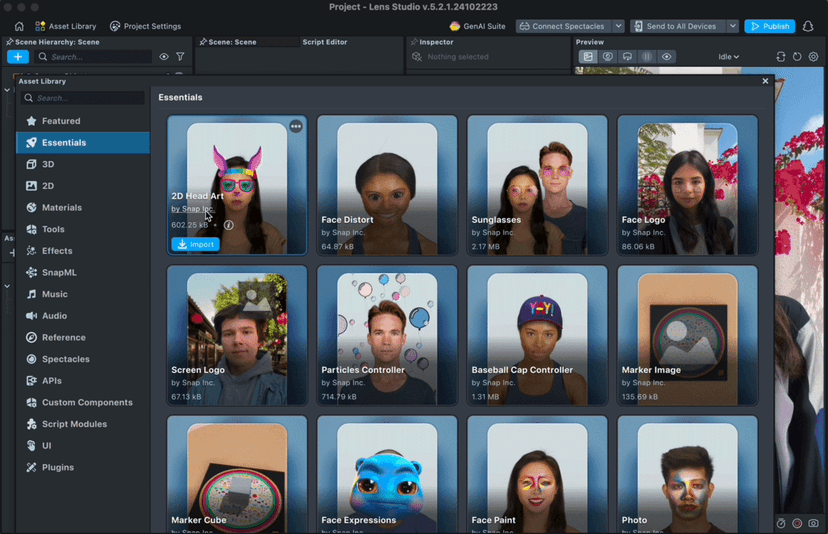Expand the Send to All Devices dropdown arrow
Screen dimensions: 828x534
(732, 26)
